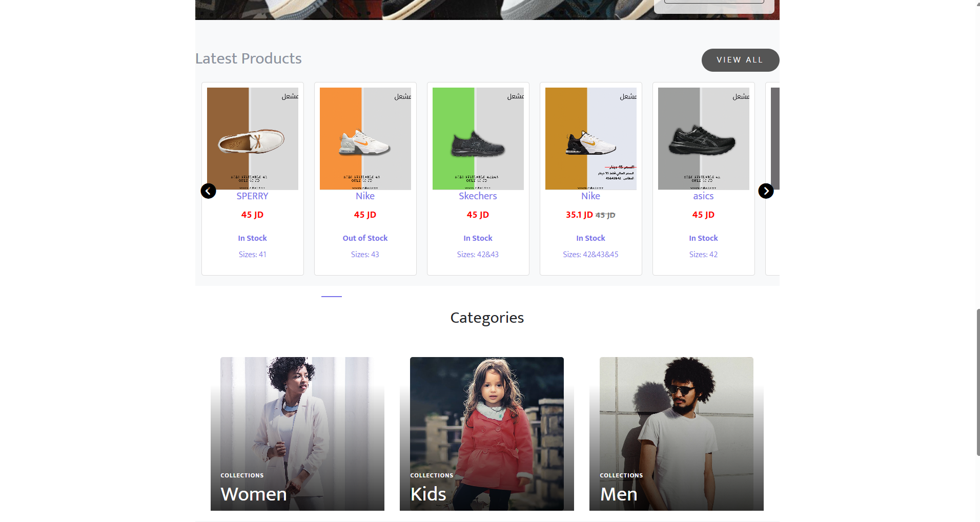Open the Women collections category
This screenshot has height=522, width=980.
pos(297,433)
